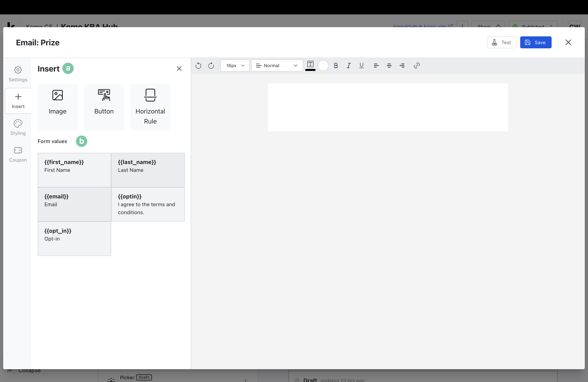Expand the Normal paragraph style dropdown

[277, 66]
